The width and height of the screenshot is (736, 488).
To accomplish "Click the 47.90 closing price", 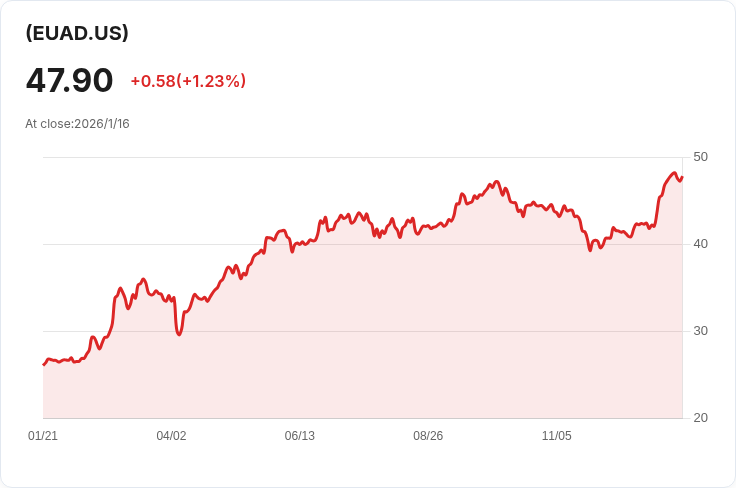I will point(69,80).
